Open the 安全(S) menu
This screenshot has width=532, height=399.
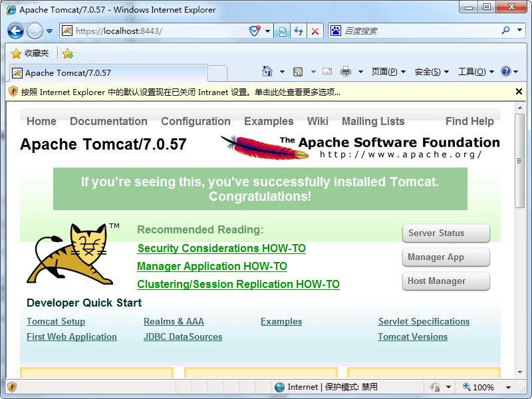click(x=432, y=72)
